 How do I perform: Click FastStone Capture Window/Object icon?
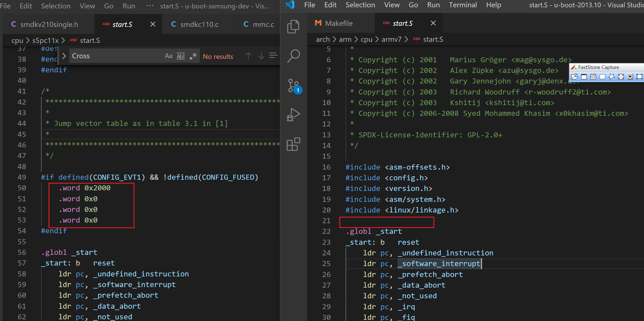pyautogui.click(x=593, y=77)
